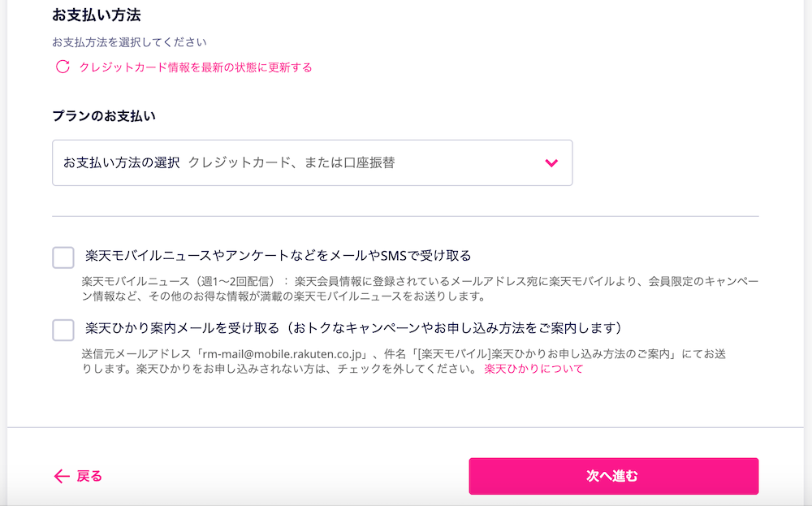Enable the 楽天モバイルニュース email and SMS checkbox

pos(63,257)
